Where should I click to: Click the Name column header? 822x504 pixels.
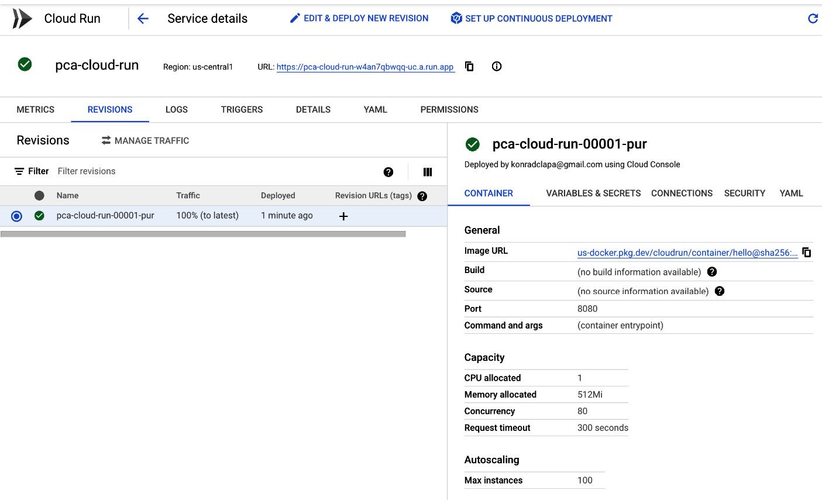[x=67, y=196]
